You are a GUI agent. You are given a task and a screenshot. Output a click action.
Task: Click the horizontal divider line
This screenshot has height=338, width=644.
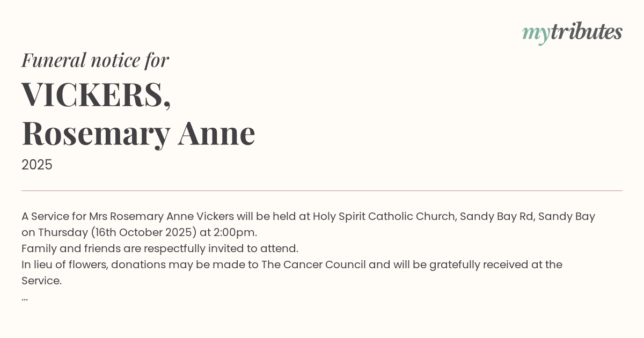tap(322, 190)
